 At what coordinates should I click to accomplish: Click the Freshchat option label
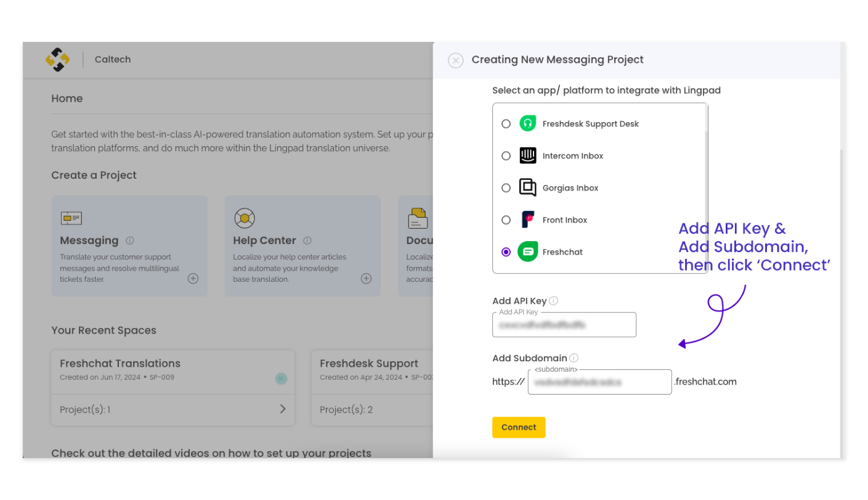point(562,252)
